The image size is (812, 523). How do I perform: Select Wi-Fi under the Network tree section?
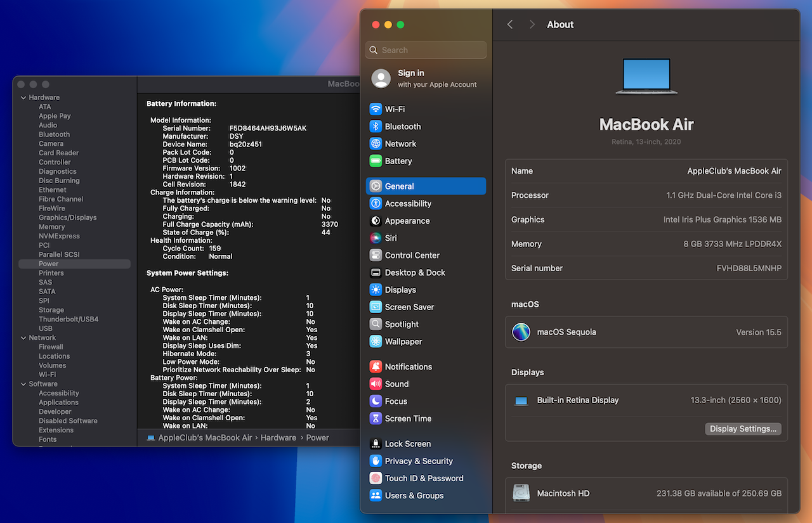(x=47, y=375)
